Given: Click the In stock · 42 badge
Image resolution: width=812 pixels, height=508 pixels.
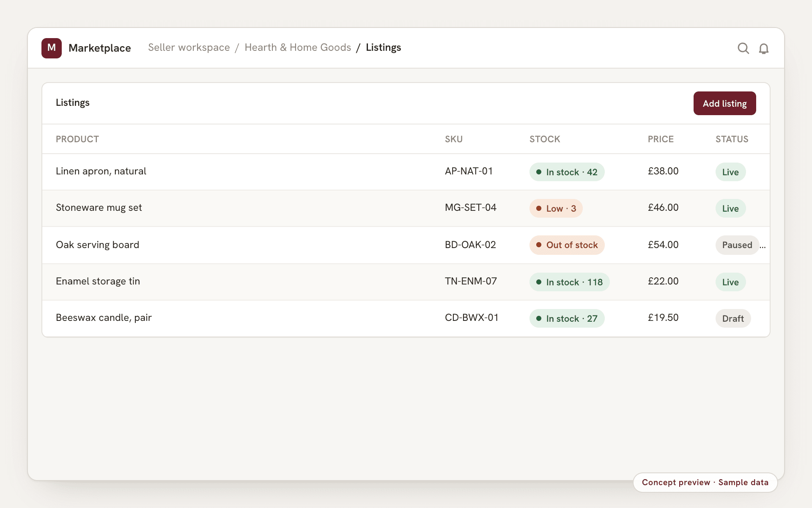Looking at the screenshot, I should (x=567, y=172).
